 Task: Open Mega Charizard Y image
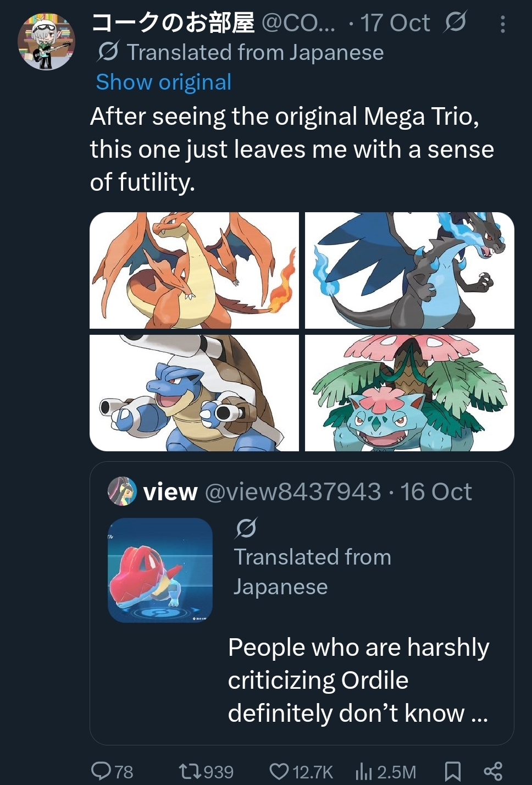194,270
